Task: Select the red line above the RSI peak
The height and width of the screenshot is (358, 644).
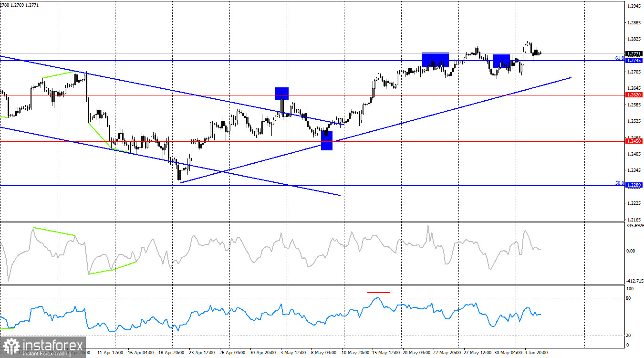Action: pyautogui.click(x=379, y=292)
